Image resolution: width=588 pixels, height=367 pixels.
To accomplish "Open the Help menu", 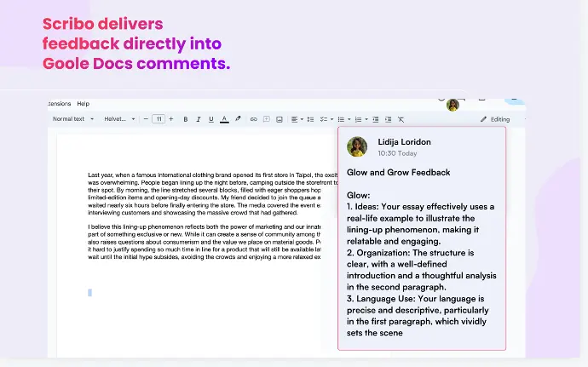I will coord(83,103).
